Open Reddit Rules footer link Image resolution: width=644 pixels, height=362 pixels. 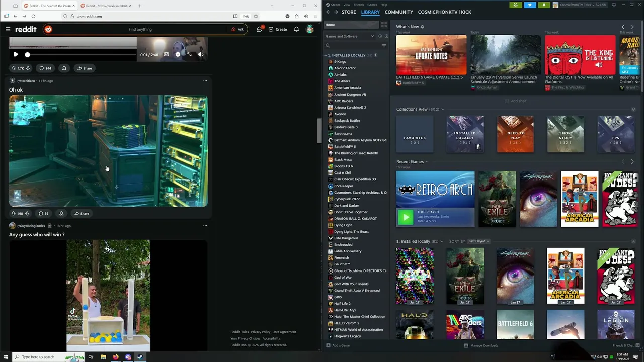click(x=239, y=332)
